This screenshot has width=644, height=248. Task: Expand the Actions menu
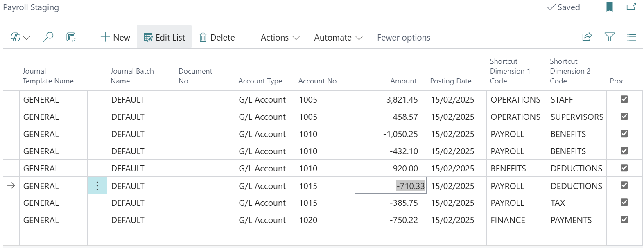(x=280, y=37)
